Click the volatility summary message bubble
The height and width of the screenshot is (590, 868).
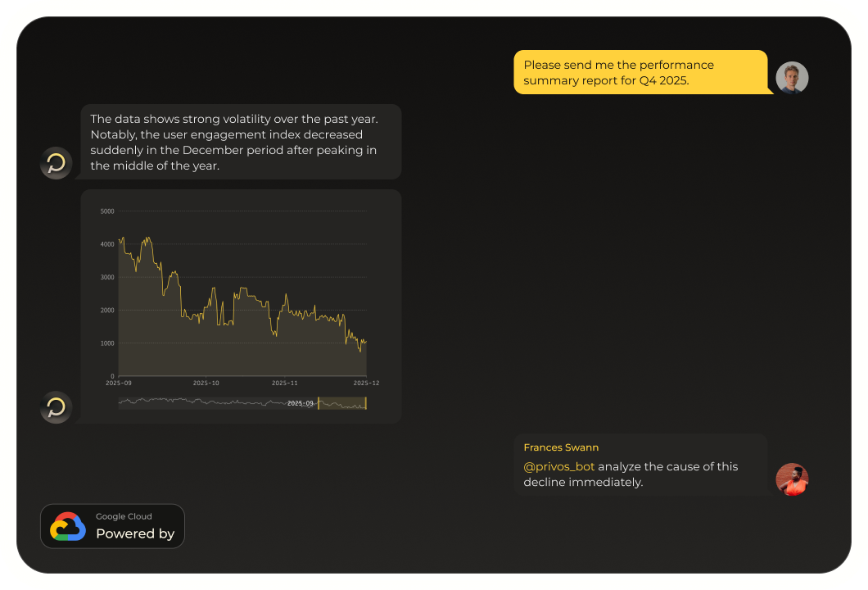pyautogui.click(x=241, y=142)
